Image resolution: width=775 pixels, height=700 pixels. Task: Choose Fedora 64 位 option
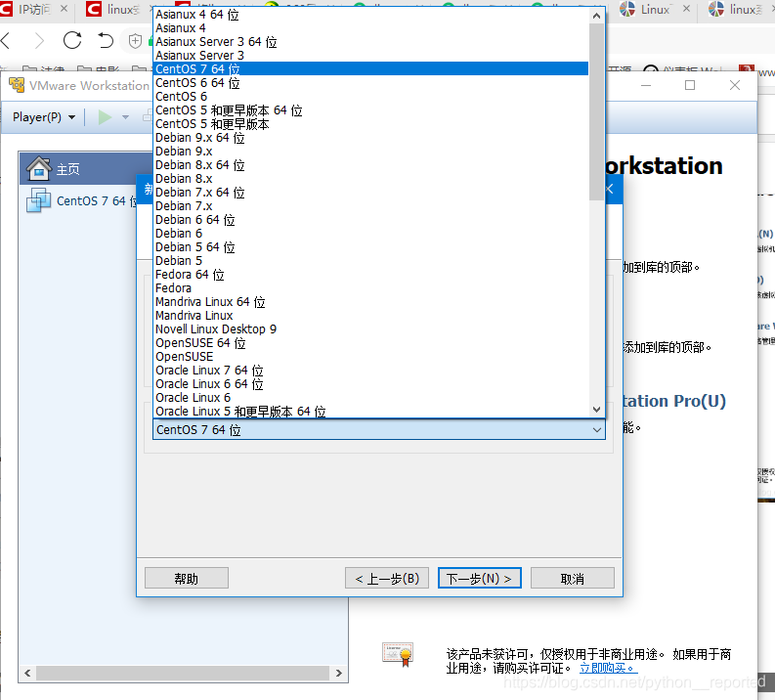(370, 275)
